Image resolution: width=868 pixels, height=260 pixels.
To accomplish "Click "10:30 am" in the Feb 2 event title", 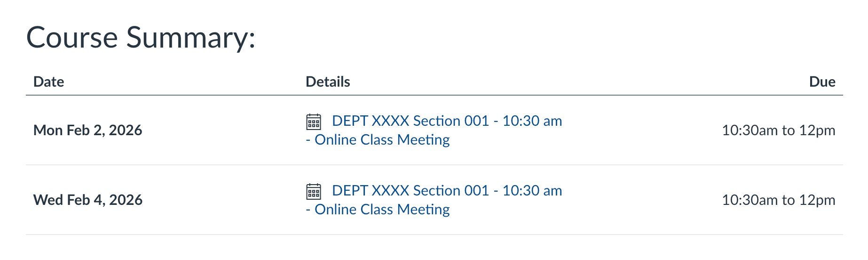I will [532, 121].
